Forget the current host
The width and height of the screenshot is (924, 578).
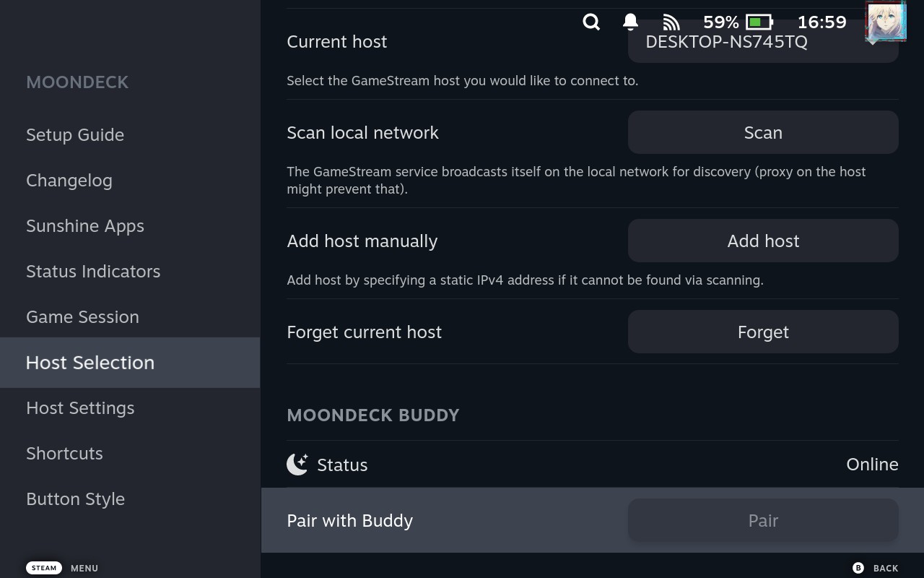[763, 332]
